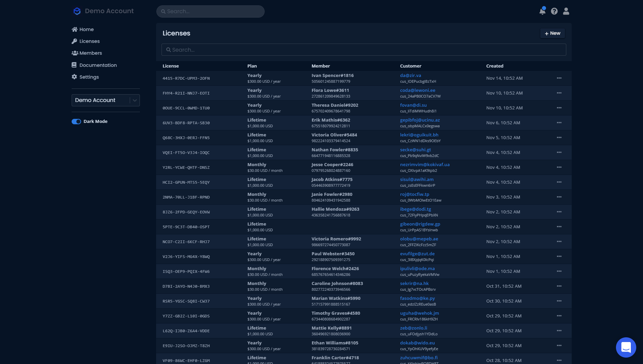The height and width of the screenshot is (364, 643).
Task: Click ellipsis for Jesse Cooper license row
Action: point(559,167)
